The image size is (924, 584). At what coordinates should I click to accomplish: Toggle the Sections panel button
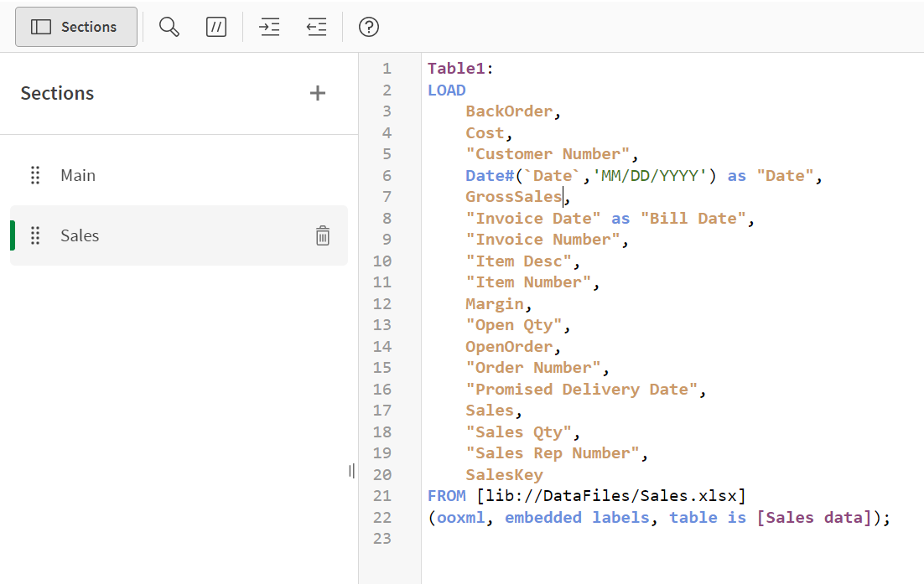tap(76, 27)
